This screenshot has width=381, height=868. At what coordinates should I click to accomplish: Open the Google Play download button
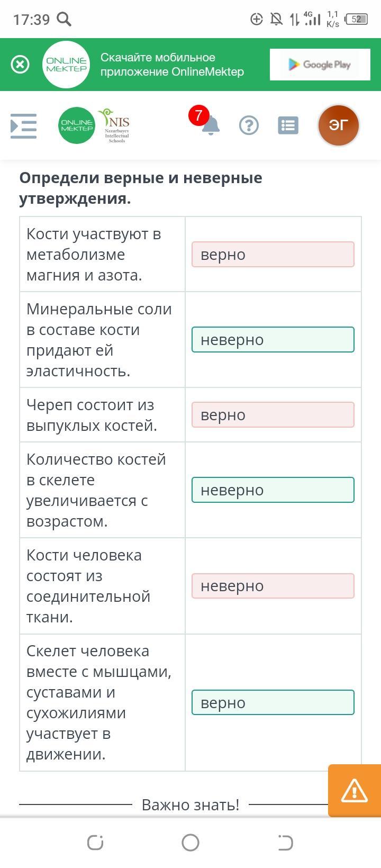(x=319, y=65)
